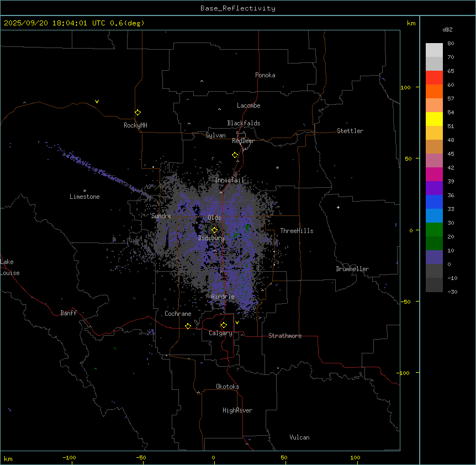Select the diamond marker north of Innisfail
476x465 pixels.
pos(235,155)
